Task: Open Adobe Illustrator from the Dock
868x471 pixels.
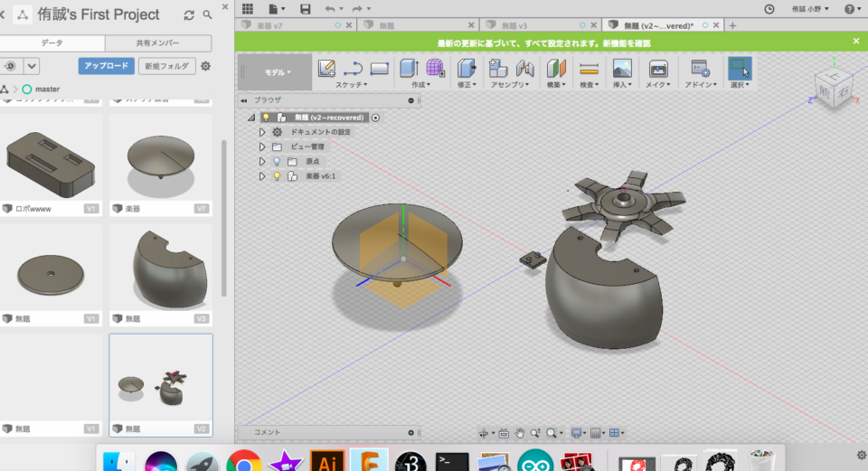Action: point(327,462)
